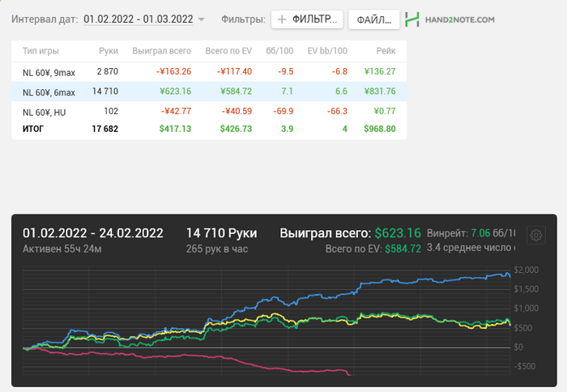Click the -9.5 bb/100 cell

[x=286, y=71]
